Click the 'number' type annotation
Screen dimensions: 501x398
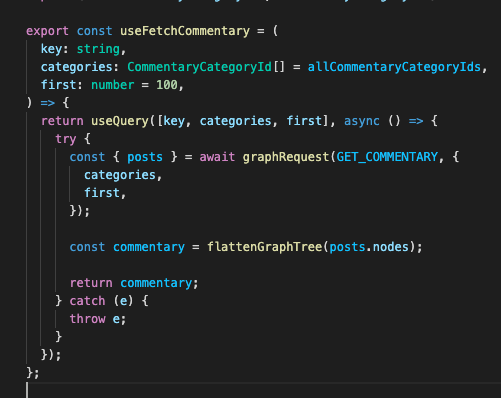[113, 85]
